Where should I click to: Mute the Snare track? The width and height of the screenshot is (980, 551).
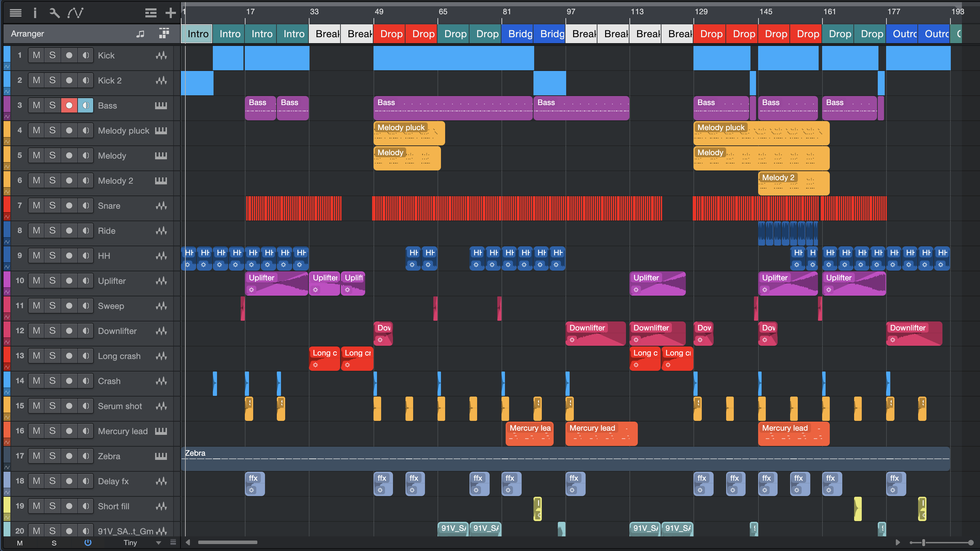click(36, 206)
